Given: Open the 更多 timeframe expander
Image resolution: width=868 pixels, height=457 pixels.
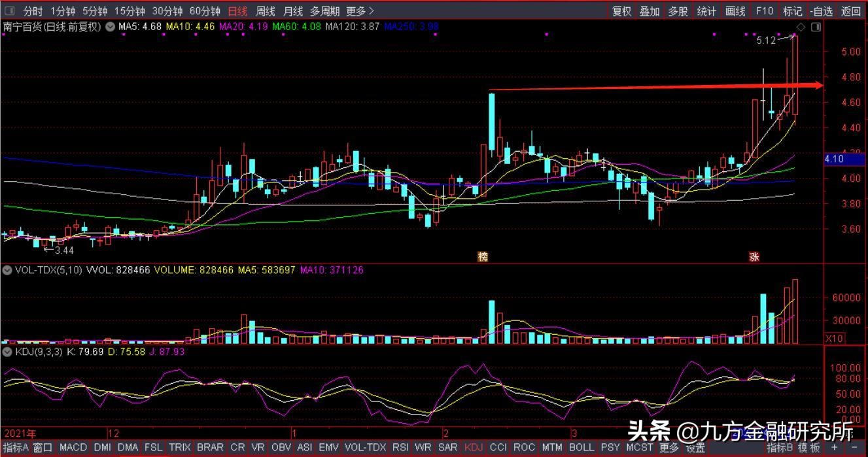Looking at the screenshot, I should [x=360, y=11].
